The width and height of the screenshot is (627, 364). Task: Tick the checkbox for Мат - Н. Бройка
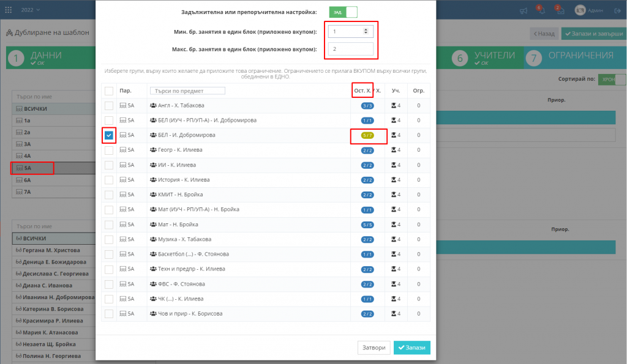click(x=109, y=225)
